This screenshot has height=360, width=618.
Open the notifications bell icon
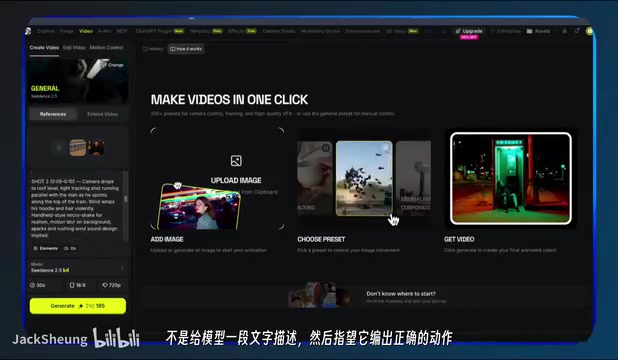point(444,31)
